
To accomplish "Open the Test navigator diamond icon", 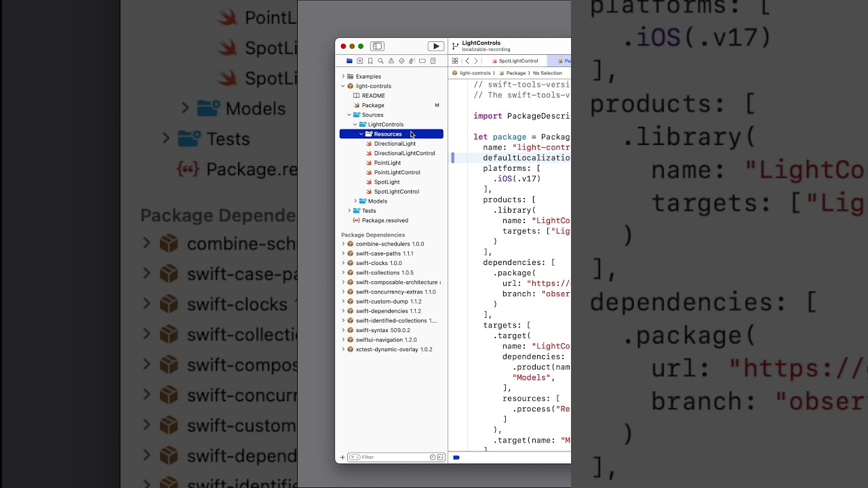I will point(401,61).
